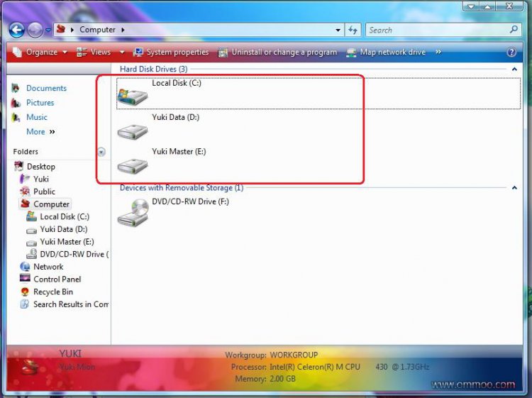Click the Forward navigation arrow
Viewport: 532px width, 398px height.
[35, 30]
